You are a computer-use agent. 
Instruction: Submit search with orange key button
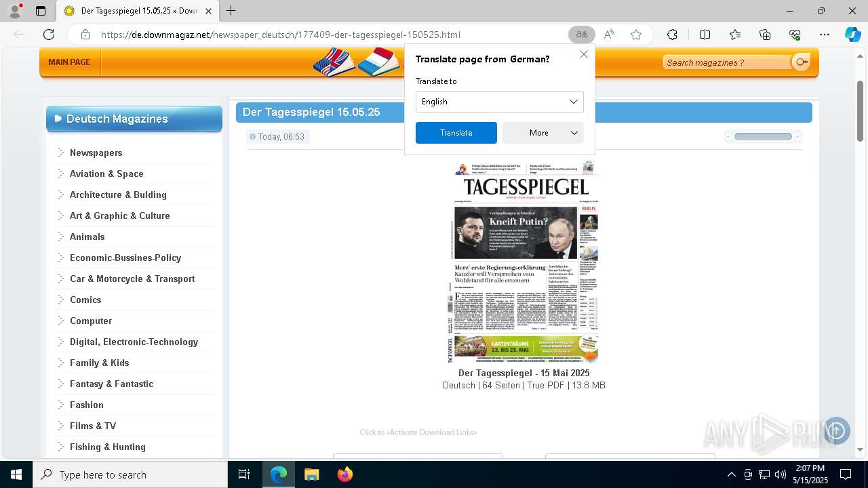pos(801,62)
